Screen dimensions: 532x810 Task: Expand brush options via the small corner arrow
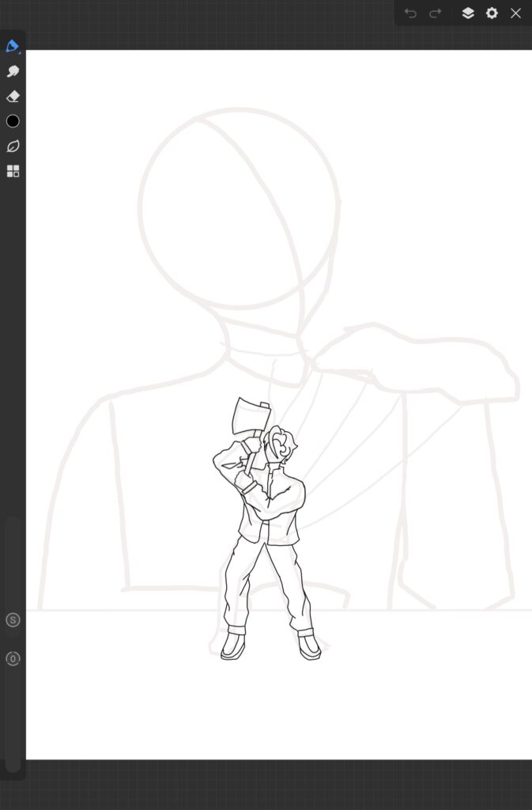click(x=20, y=53)
